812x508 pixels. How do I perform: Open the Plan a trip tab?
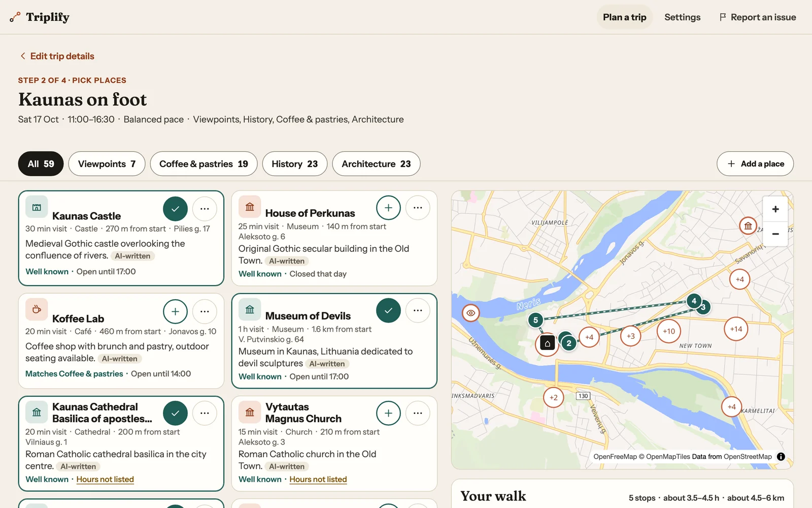(624, 17)
